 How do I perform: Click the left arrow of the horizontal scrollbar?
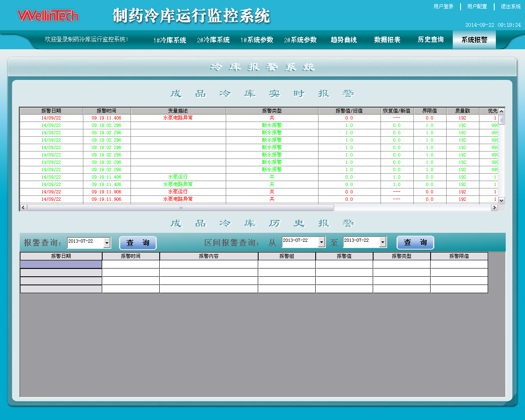pos(23,207)
